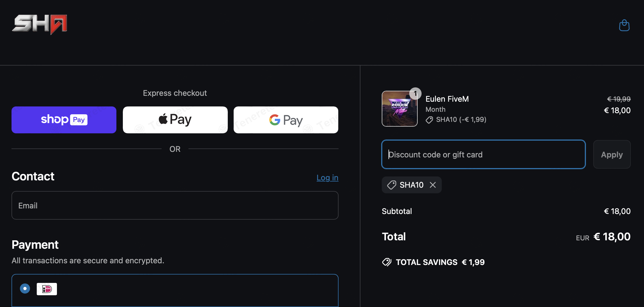
Task: Click the discount tag icon under Month
Action: pyautogui.click(x=429, y=120)
